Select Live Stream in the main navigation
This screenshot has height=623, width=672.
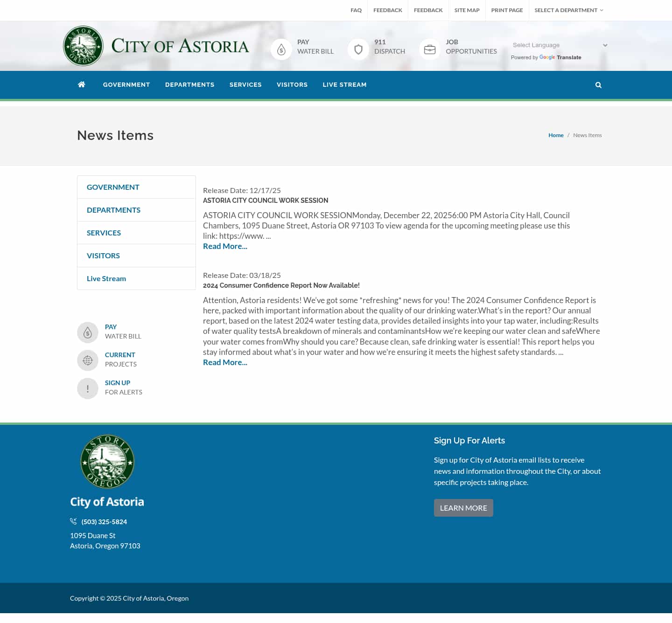pyautogui.click(x=344, y=84)
